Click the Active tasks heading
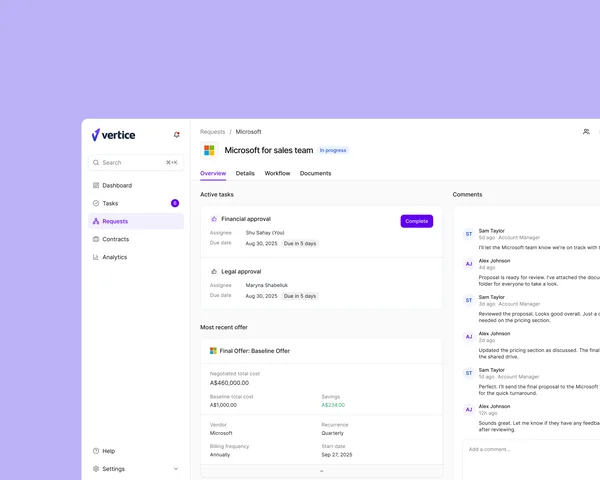Viewport: 600px width, 480px height. pos(217,194)
